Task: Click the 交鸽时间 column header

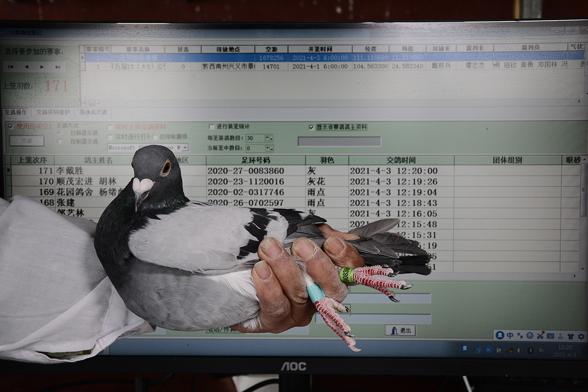Action: pos(401,160)
